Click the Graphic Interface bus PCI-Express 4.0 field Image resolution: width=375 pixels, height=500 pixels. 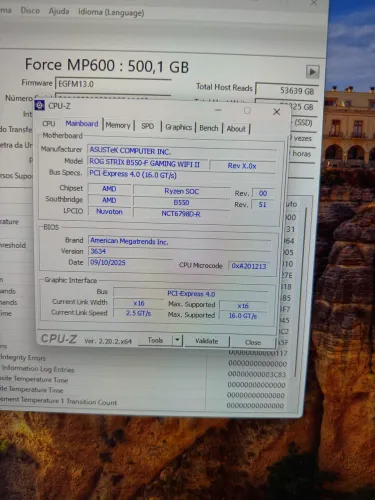[x=191, y=293]
